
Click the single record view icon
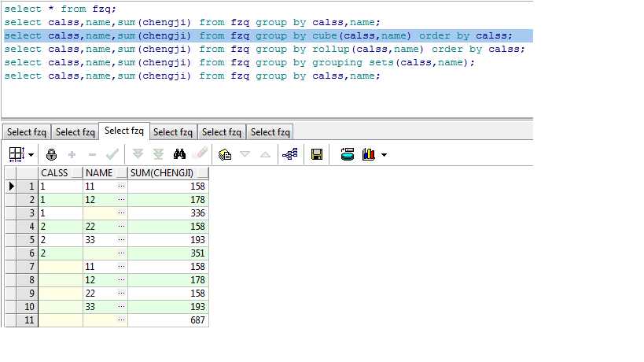(348, 154)
